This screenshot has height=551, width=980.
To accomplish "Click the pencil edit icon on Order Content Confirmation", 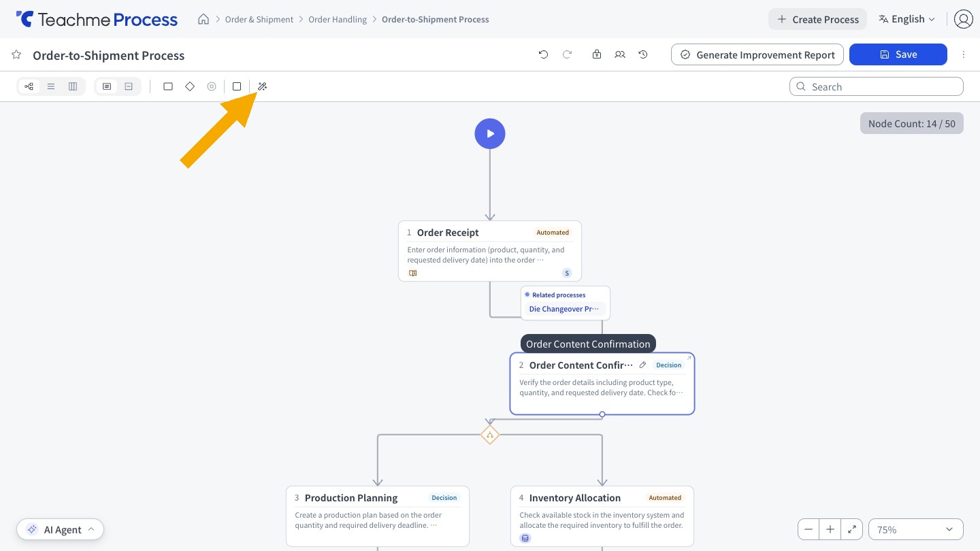I will 642,365.
